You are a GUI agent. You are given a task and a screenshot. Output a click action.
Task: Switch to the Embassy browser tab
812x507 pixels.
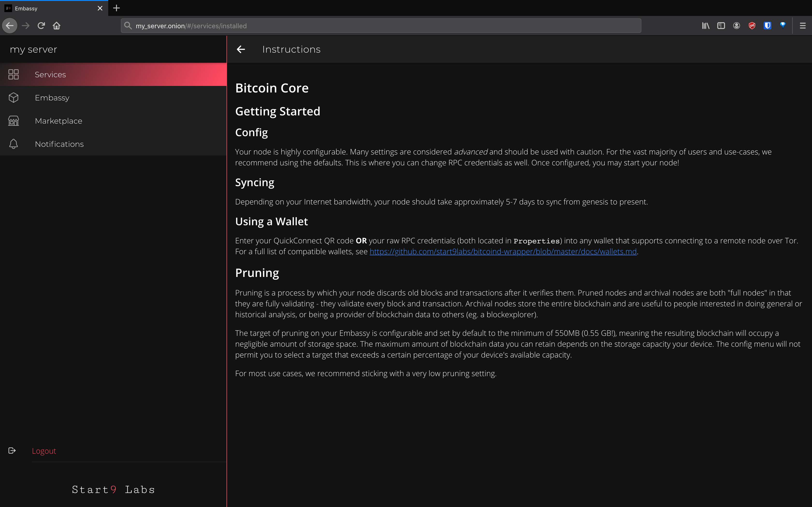click(50, 8)
